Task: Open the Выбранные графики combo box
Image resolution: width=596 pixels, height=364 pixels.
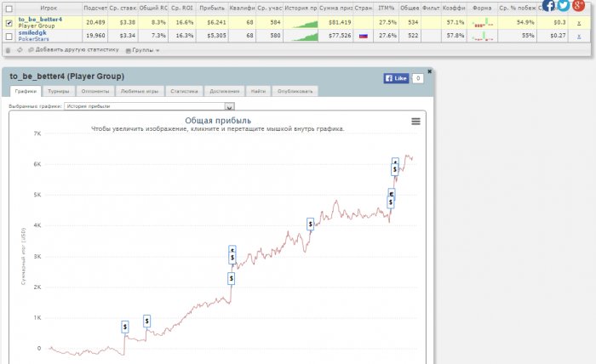Action: pyautogui.click(x=149, y=106)
